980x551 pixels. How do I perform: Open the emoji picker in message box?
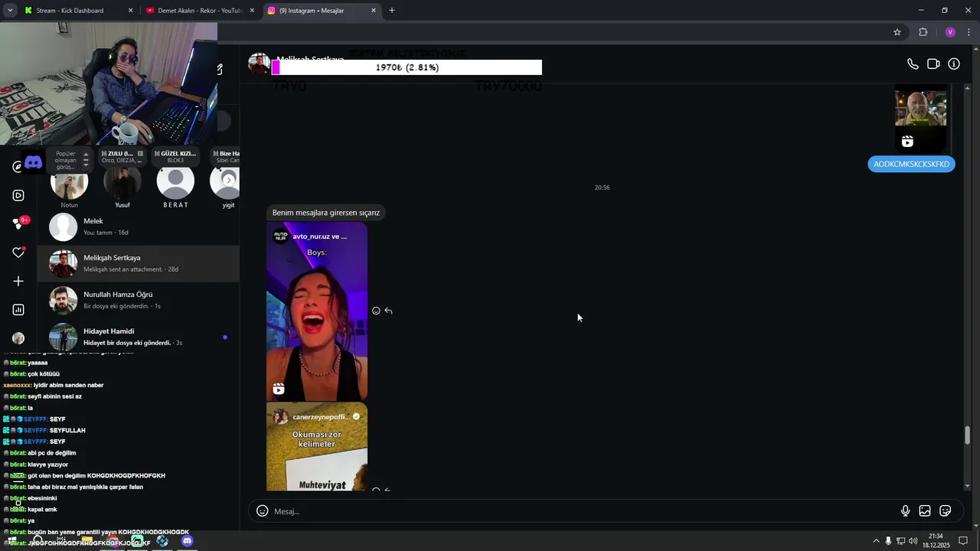tap(262, 511)
